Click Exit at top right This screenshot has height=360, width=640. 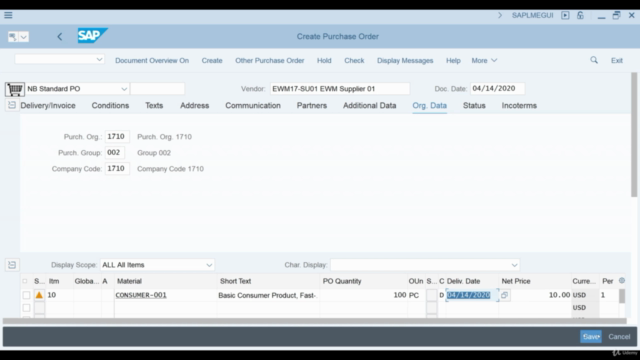pyautogui.click(x=617, y=60)
